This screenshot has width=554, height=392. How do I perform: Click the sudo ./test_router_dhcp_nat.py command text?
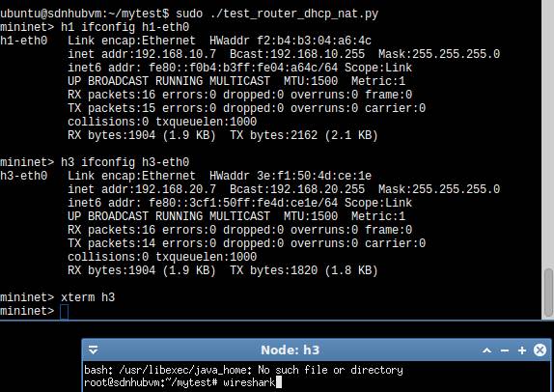pos(277,14)
